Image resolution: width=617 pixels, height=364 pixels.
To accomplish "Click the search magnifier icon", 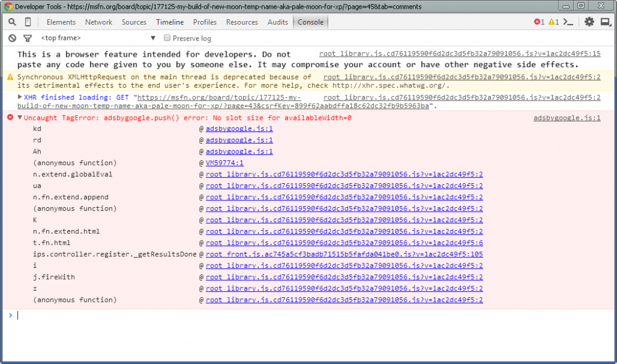I will pos(12,22).
